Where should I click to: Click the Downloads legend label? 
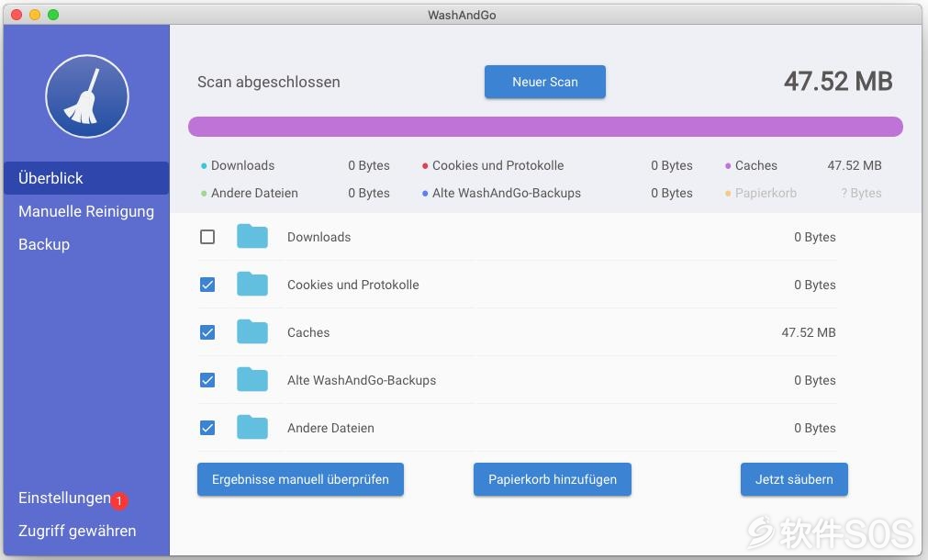242,166
